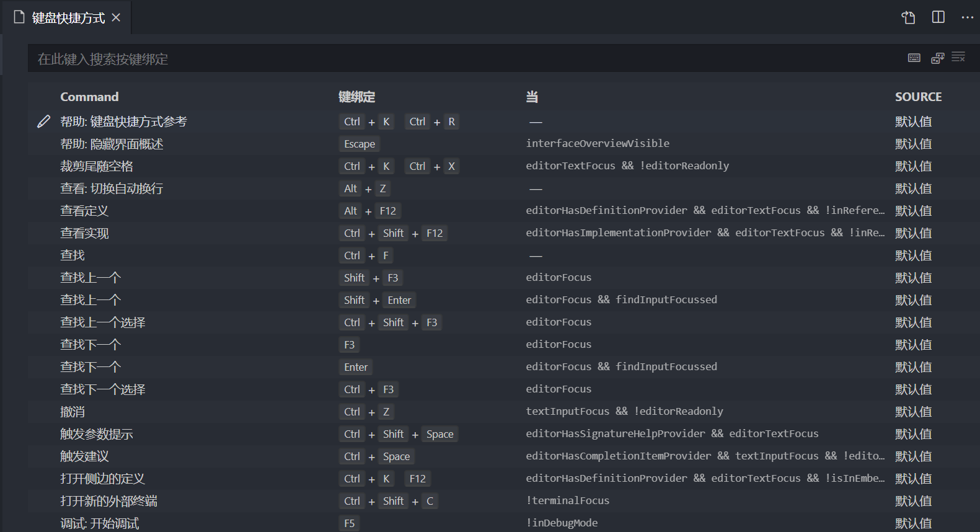Select the 打开新的外部终端 command

pyautogui.click(x=109, y=501)
